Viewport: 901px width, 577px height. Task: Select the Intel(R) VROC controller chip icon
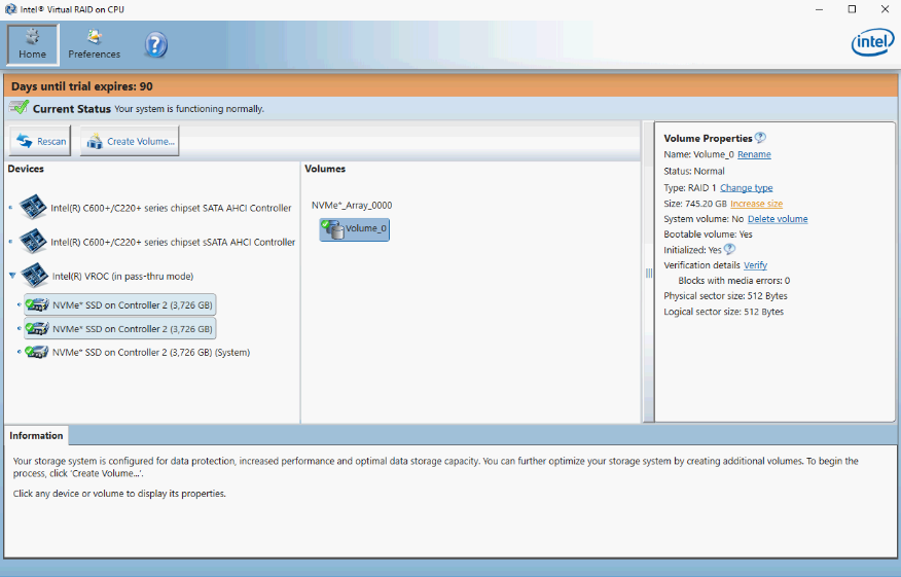34,275
